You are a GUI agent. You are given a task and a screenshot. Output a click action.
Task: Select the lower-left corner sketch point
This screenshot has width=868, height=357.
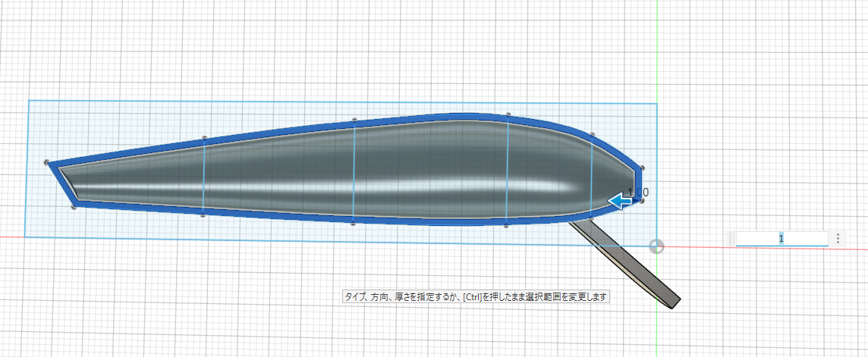[74, 207]
